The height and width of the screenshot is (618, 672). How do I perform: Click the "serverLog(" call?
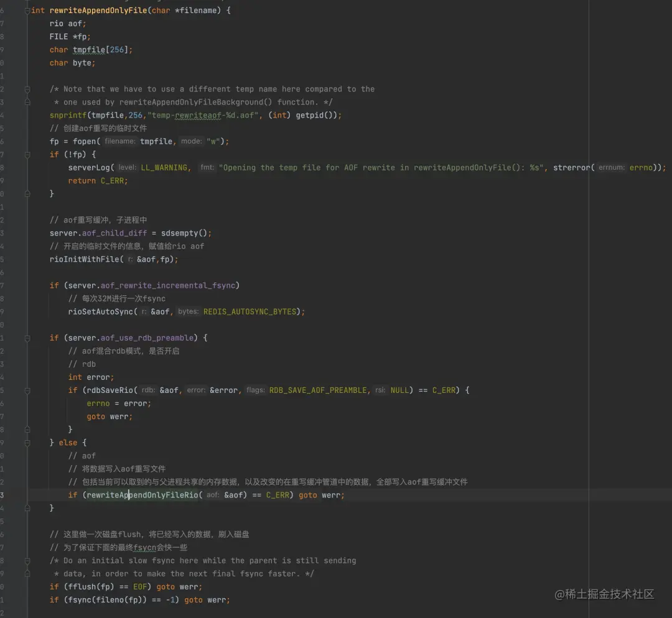(91, 167)
